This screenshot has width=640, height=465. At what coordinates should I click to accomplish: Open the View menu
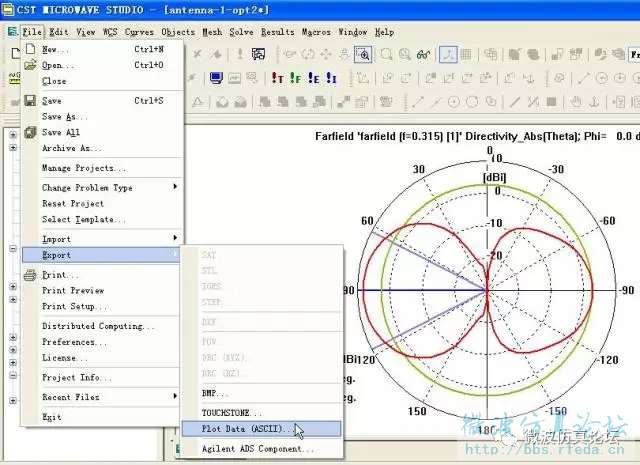click(x=86, y=32)
